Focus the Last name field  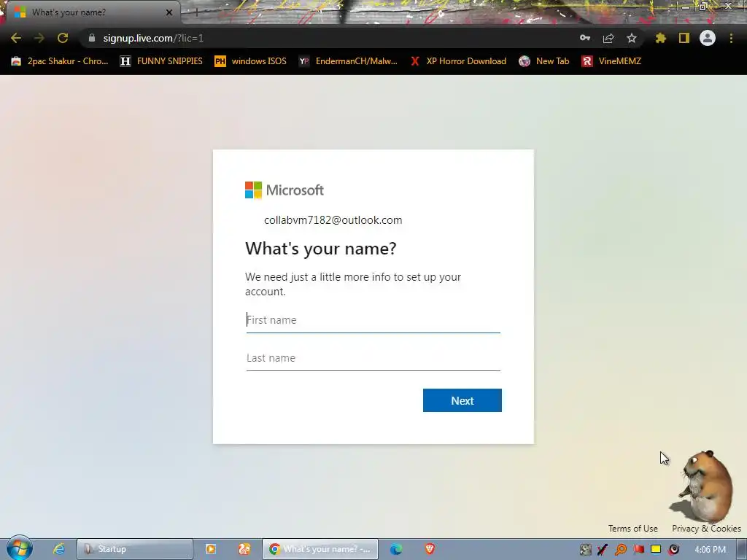tap(373, 358)
